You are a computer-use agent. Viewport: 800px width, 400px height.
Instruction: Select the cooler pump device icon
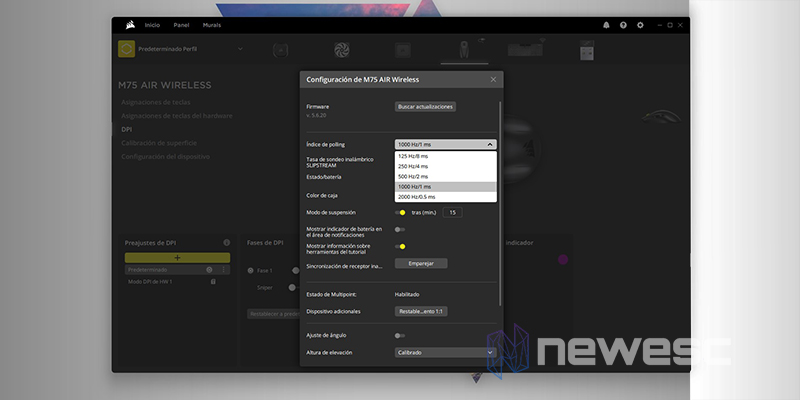(x=281, y=49)
